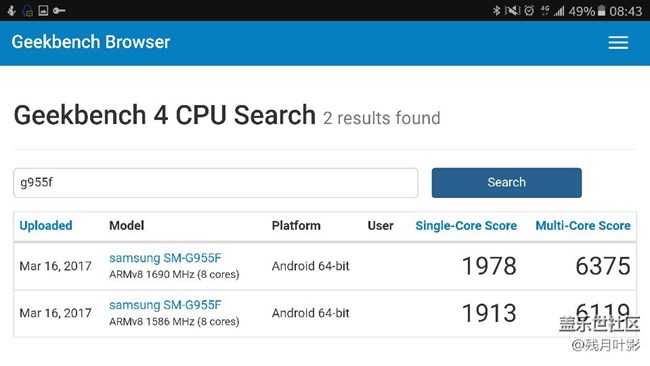Viewport: 650px width, 366px height.
Task: Open the Geekbench Browser home title link
Action: [91, 42]
